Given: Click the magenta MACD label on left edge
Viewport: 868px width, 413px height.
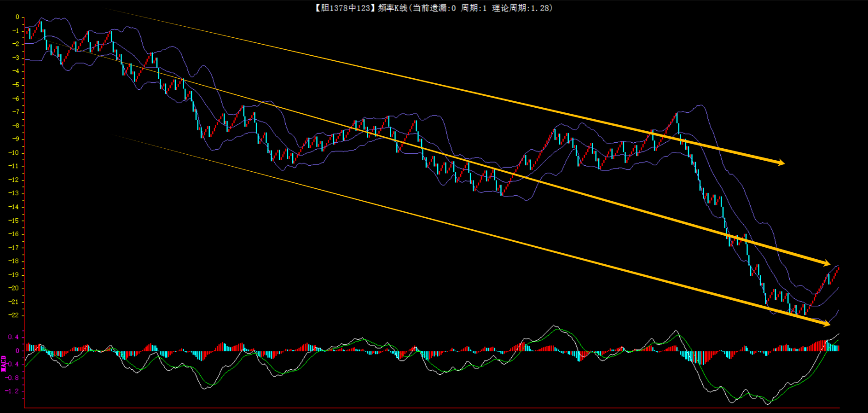Looking at the screenshot, I should click(4, 363).
